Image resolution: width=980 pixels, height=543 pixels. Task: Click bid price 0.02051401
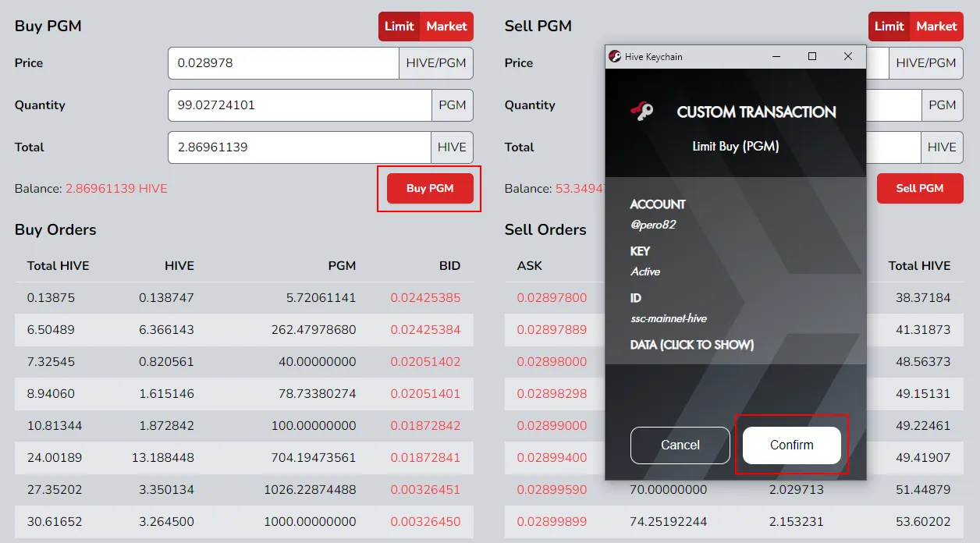coord(425,393)
